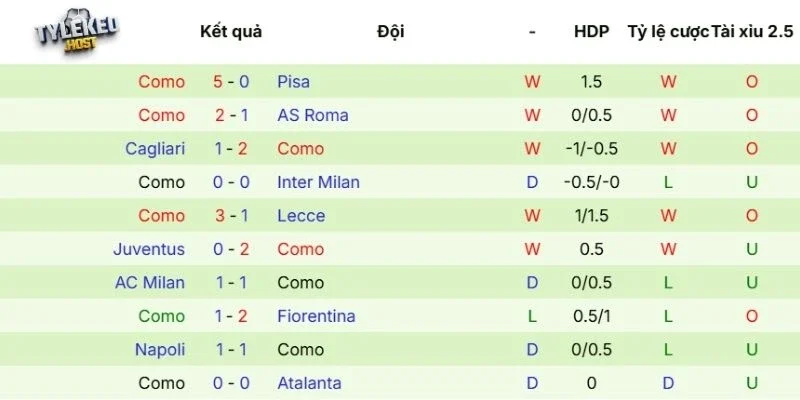Screen dimensions: 800x400
Task: Open the Fiorentina team link
Action: [316, 316]
